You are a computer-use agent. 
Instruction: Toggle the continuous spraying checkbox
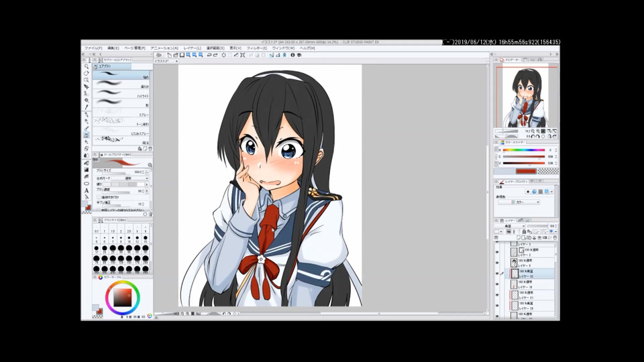99,197
